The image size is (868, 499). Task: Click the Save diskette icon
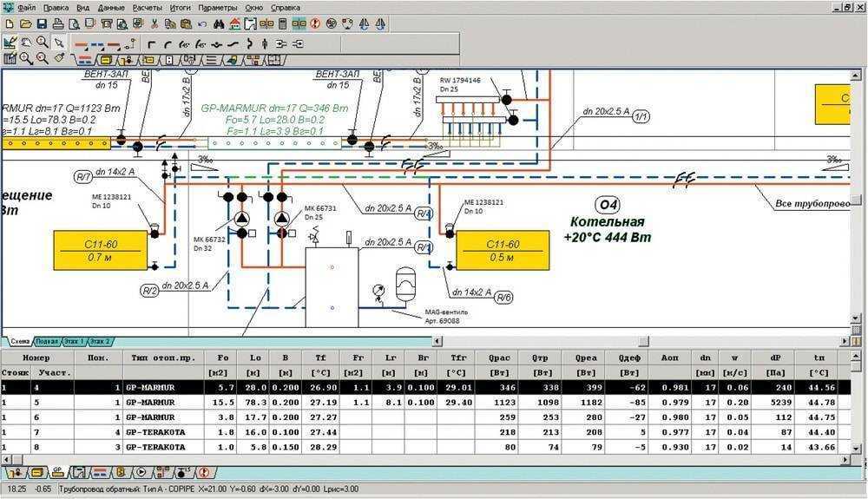click(42, 23)
